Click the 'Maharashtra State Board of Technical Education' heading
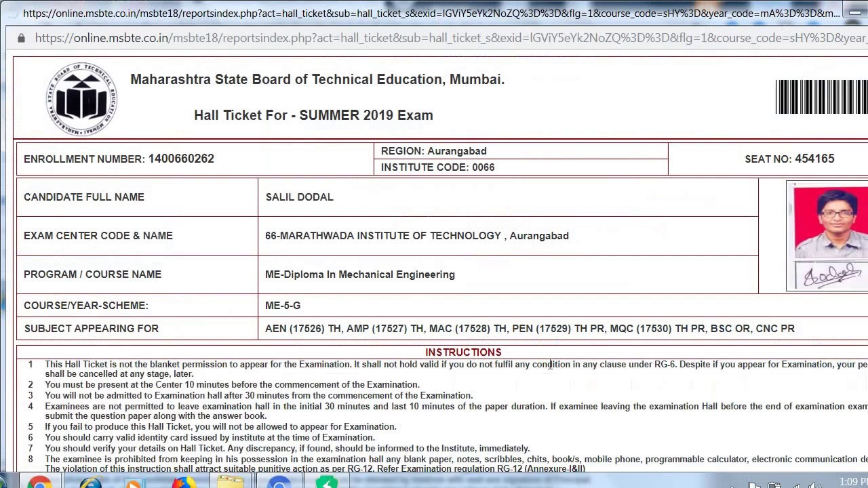The height and width of the screenshot is (488, 868). pyautogui.click(x=317, y=79)
